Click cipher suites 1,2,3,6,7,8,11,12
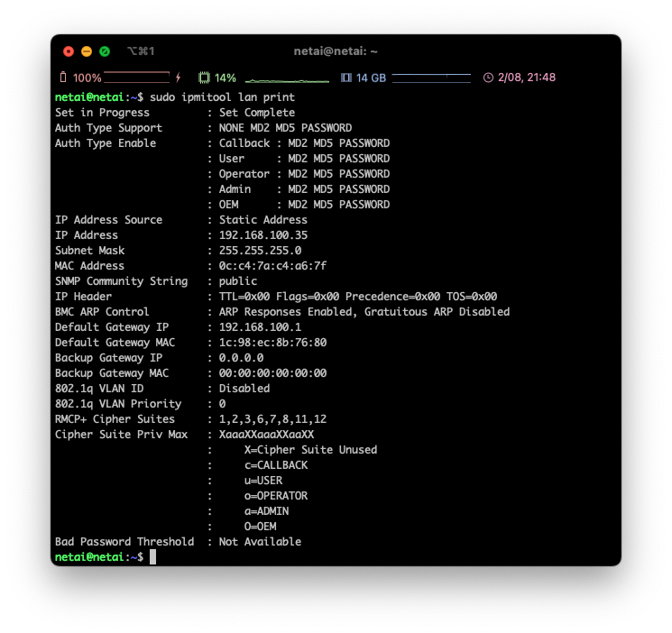Screen dimensions: 672x633 pos(273,419)
